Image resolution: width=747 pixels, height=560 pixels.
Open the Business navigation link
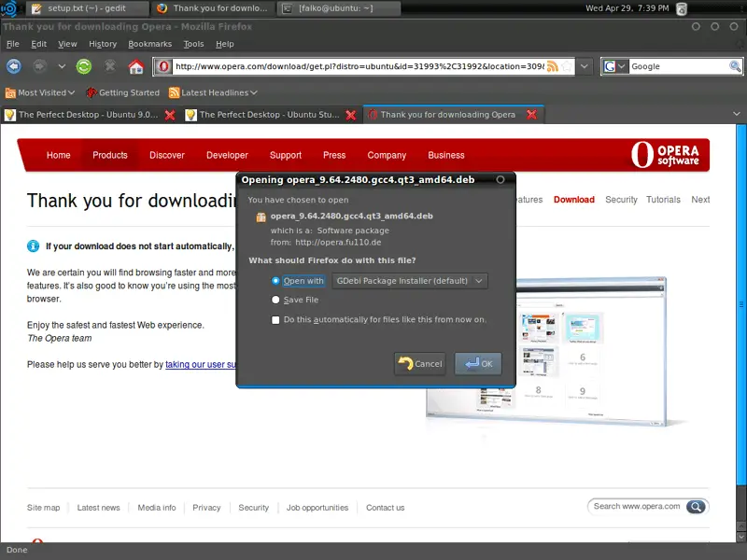click(x=446, y=155)
